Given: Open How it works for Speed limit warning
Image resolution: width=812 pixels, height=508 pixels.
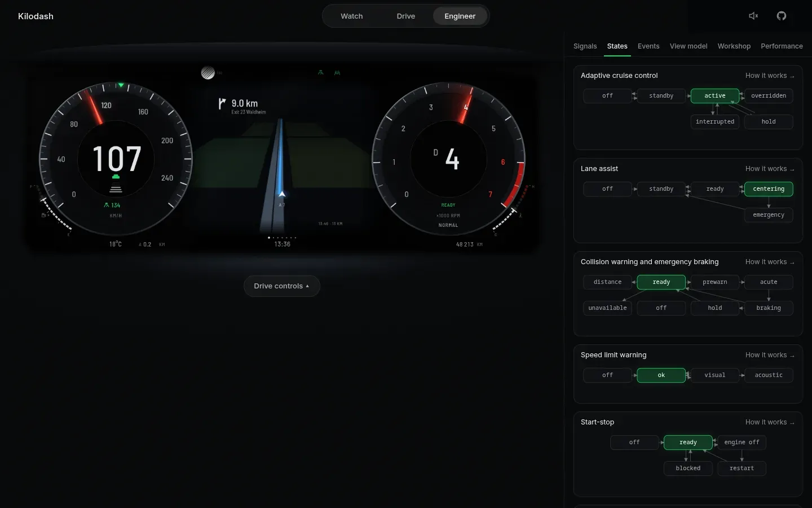Looking at the screenshot, I should point(770,355).
